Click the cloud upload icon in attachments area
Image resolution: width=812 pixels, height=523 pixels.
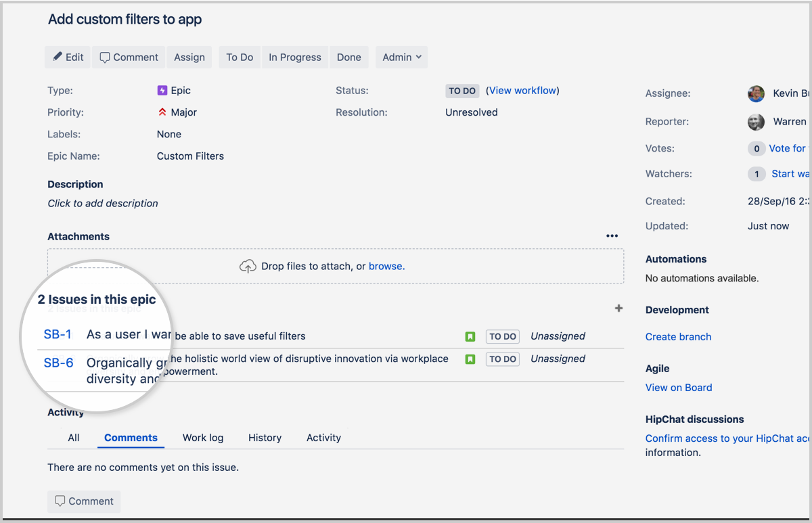click(x=248, y=266)
